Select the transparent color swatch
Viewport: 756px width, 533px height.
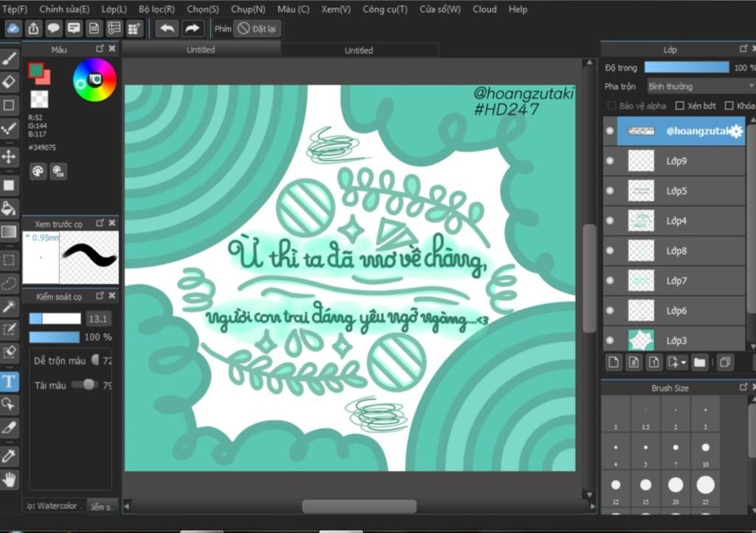tap(39, 99)
